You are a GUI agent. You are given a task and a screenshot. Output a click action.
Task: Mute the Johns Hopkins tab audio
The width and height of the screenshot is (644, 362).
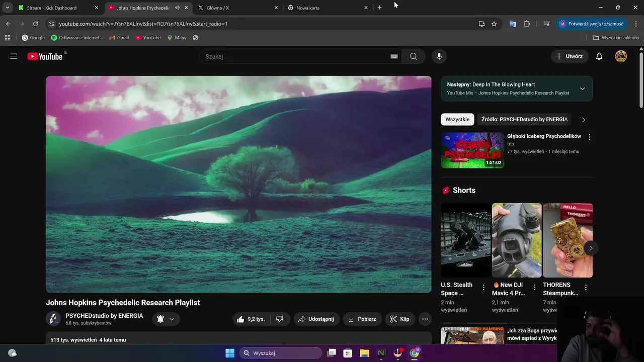[x=177, y=8]
